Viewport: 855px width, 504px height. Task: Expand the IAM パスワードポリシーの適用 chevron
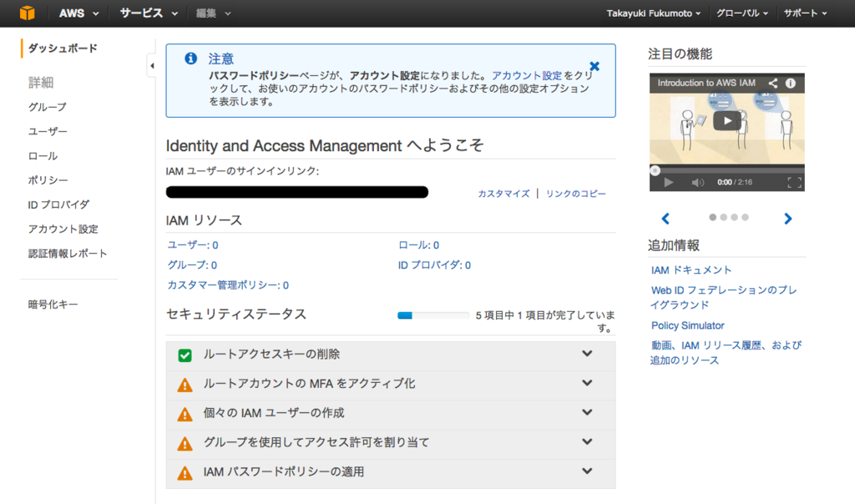click(587, 471)
